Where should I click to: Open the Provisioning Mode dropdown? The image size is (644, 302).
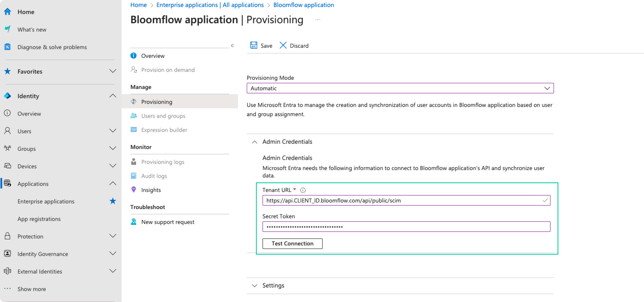[x=400, y=88]
